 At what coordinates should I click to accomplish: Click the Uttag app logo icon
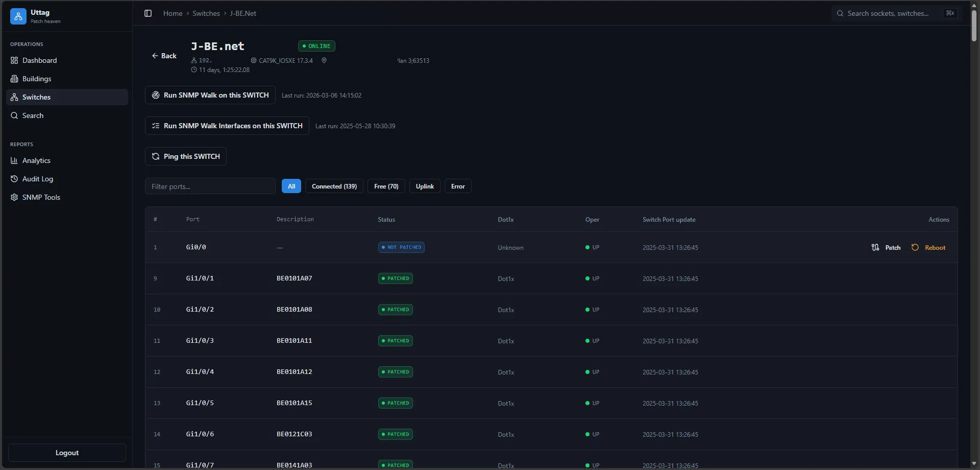[18, 16]
